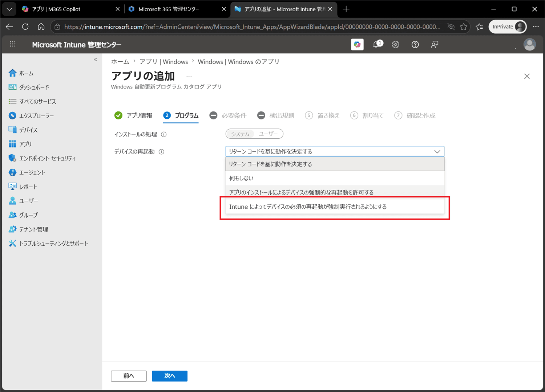Click the すべてのサービス list icon
The width and height of the screenshot is (545, 392).
coord(13,101)
